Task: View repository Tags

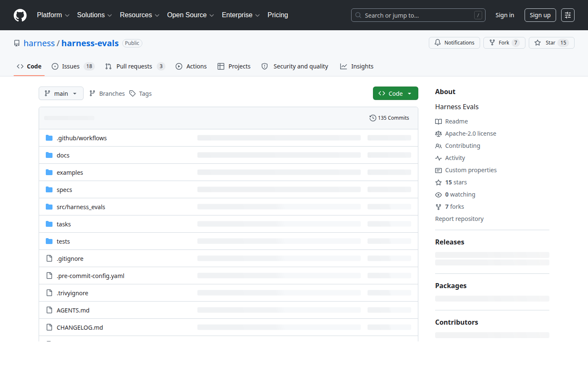Action: pos(141,94)
